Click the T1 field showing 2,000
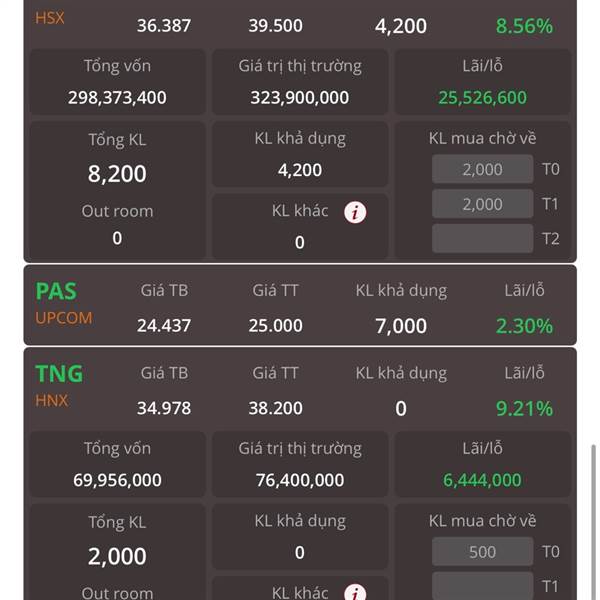Viewport: 600px width, 600px height. coord(482,204)
